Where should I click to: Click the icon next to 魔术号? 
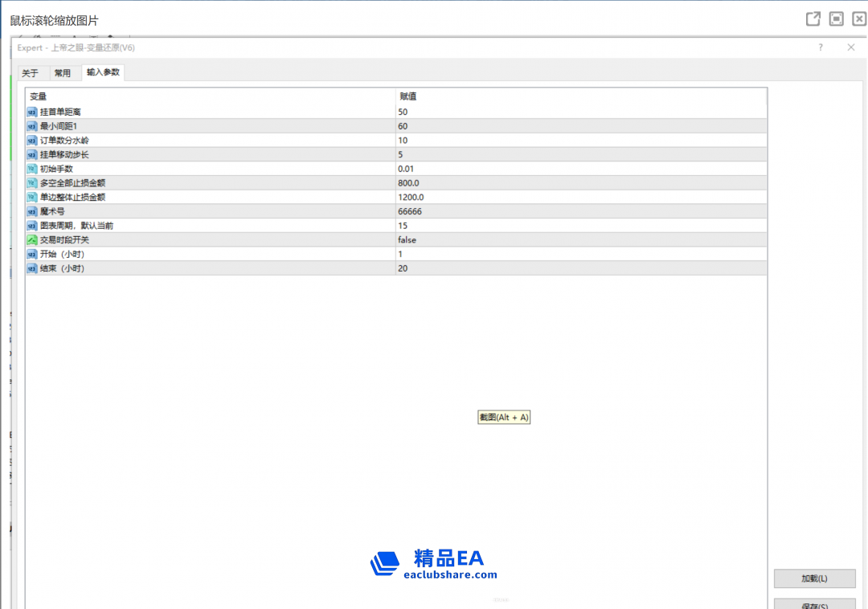[32, 211]
